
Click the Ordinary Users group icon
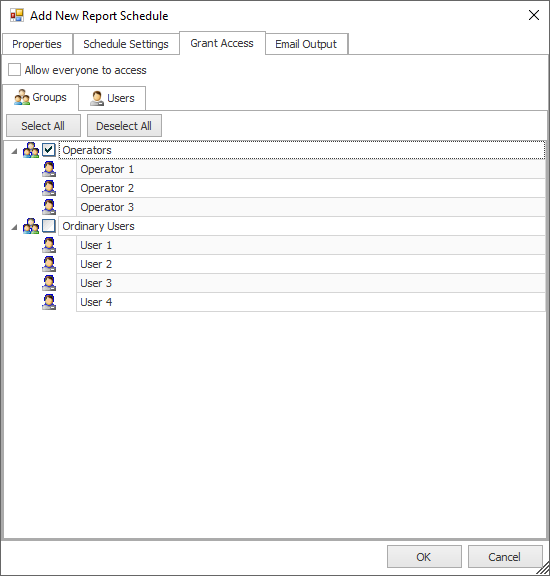[x=31, y=226]
